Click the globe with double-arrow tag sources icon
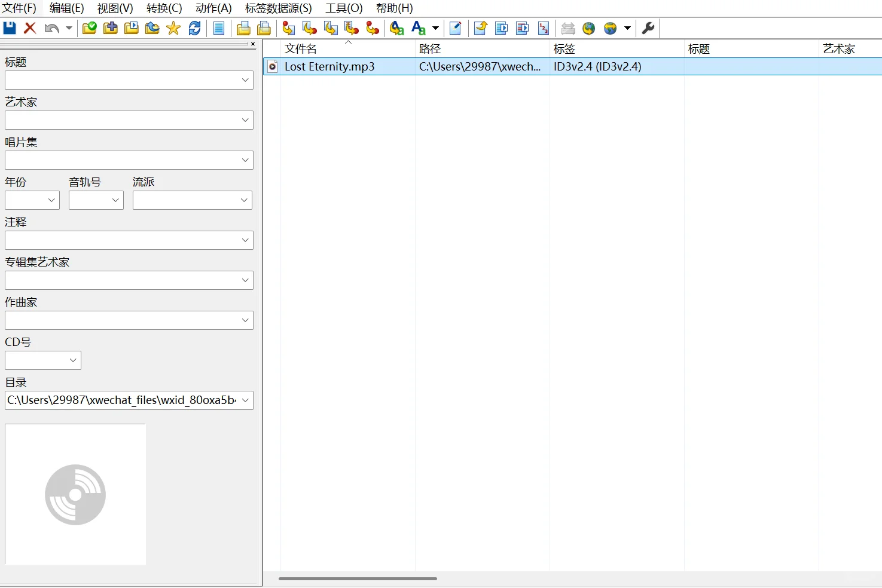 click(610, 28)
